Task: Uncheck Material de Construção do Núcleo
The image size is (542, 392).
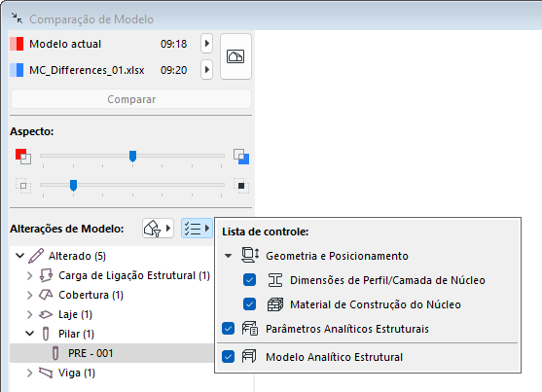Action: pyautogui.click(x=249, y=304)
